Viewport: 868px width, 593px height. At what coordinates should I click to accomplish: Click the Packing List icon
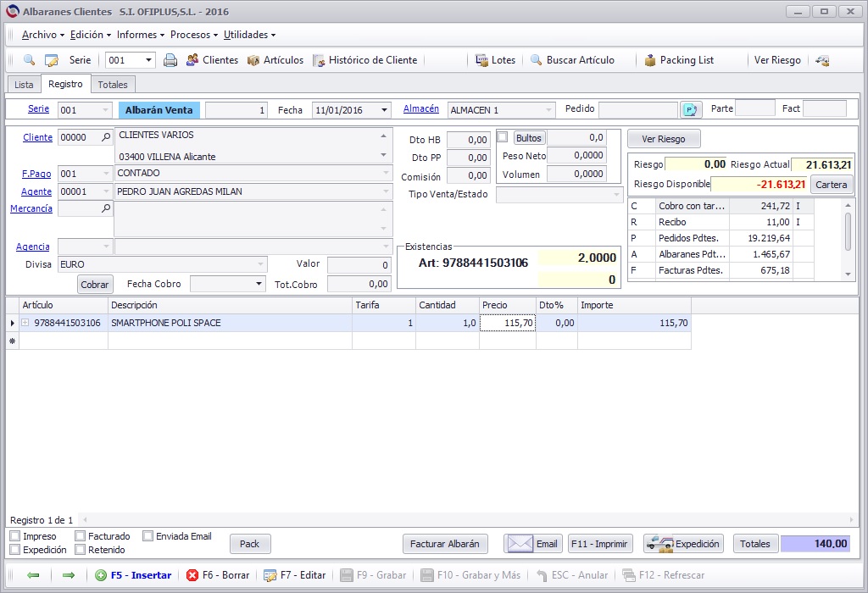[650, 60]
